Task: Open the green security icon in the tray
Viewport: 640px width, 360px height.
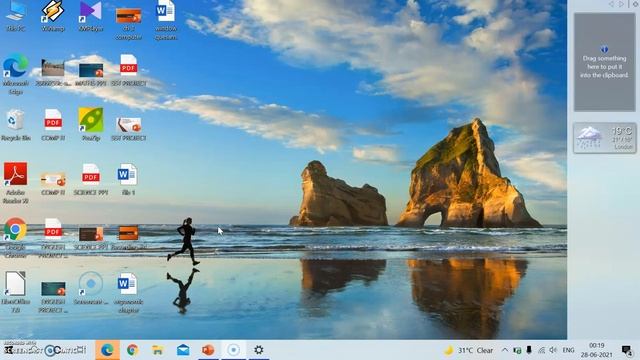Action: [517, 350]
